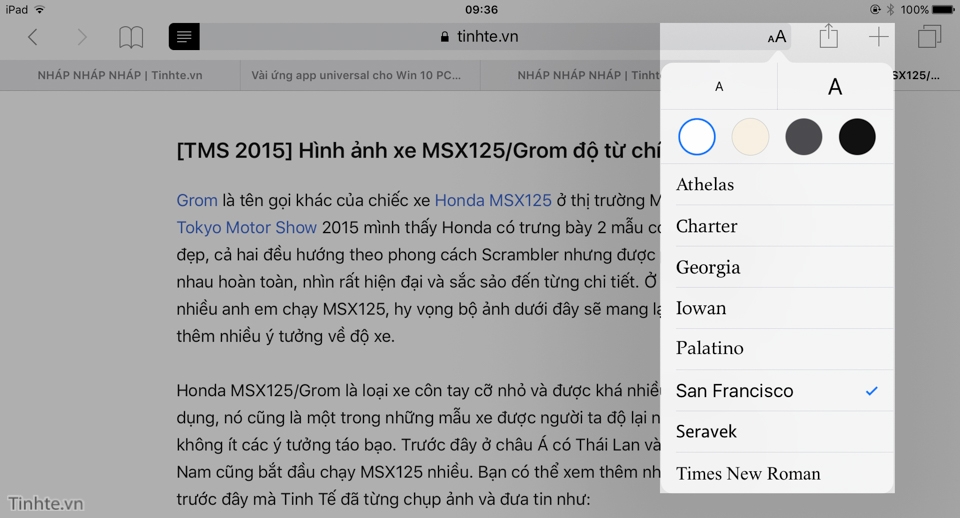Screen dimensions: 960x518
Task: Go forward with the forward arrow
Action: 81,37
